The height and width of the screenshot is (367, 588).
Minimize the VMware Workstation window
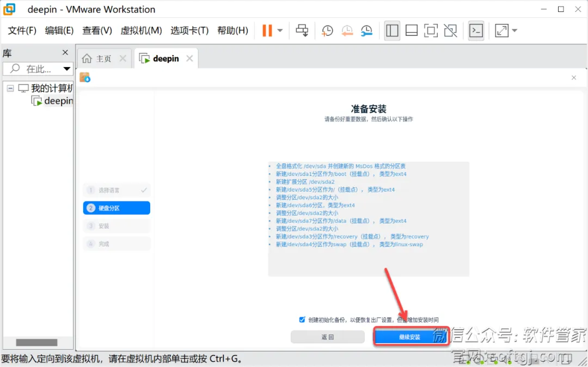pyautogui.click(x=543, y=9)
